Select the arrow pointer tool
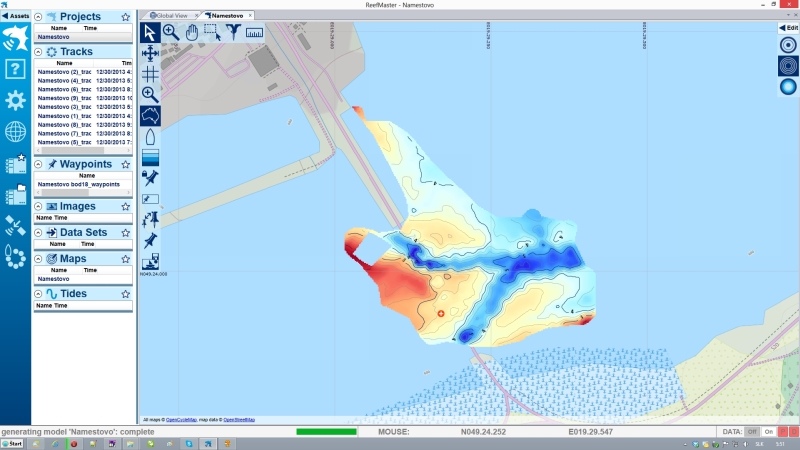800x450 pixels. [x=150, y=32]
